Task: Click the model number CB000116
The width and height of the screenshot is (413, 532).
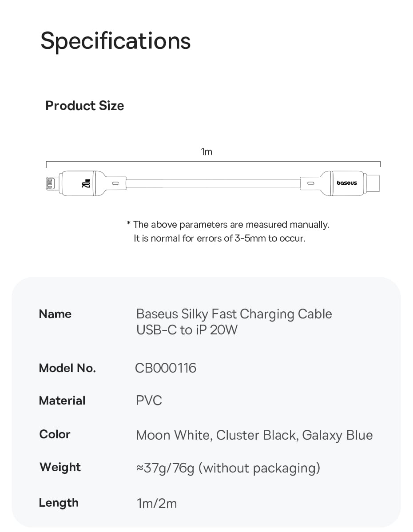Action: coord(166,368)
